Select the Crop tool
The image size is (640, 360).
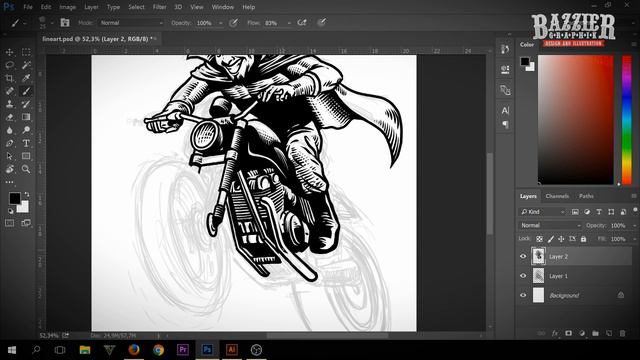9,78
